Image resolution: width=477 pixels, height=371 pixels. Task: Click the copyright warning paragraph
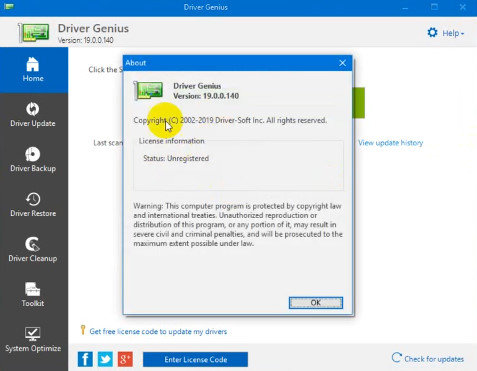click(x=238, y=225)
